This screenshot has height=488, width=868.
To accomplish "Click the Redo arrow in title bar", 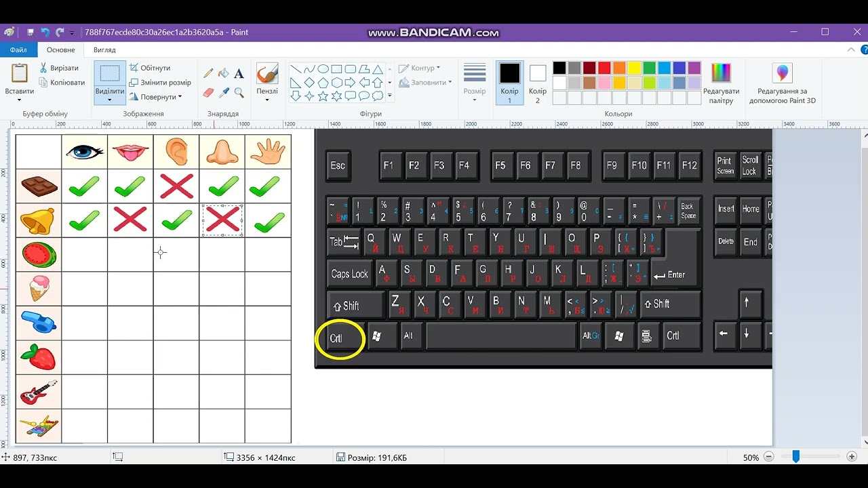I will (x=60, y=32).
